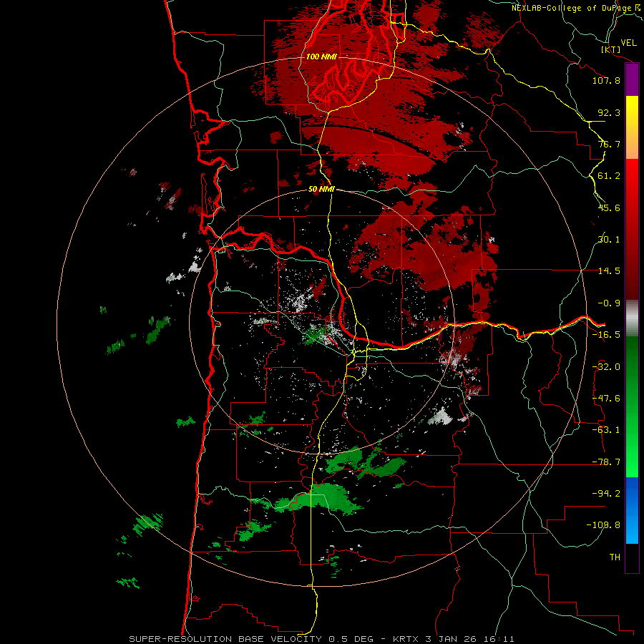Click the -32.0 velocity scale value
Screen dimensions: 644x644
click(606, 367)
